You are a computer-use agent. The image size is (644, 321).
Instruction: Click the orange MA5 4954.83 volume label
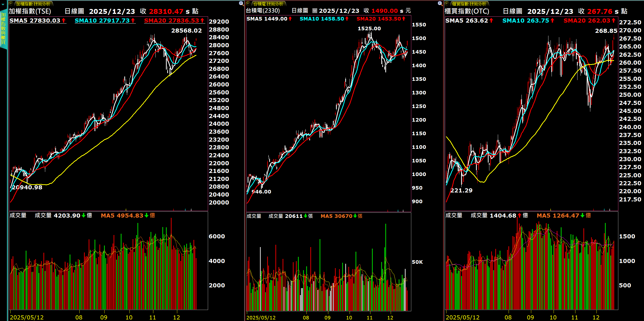click(x=122, y=216)
